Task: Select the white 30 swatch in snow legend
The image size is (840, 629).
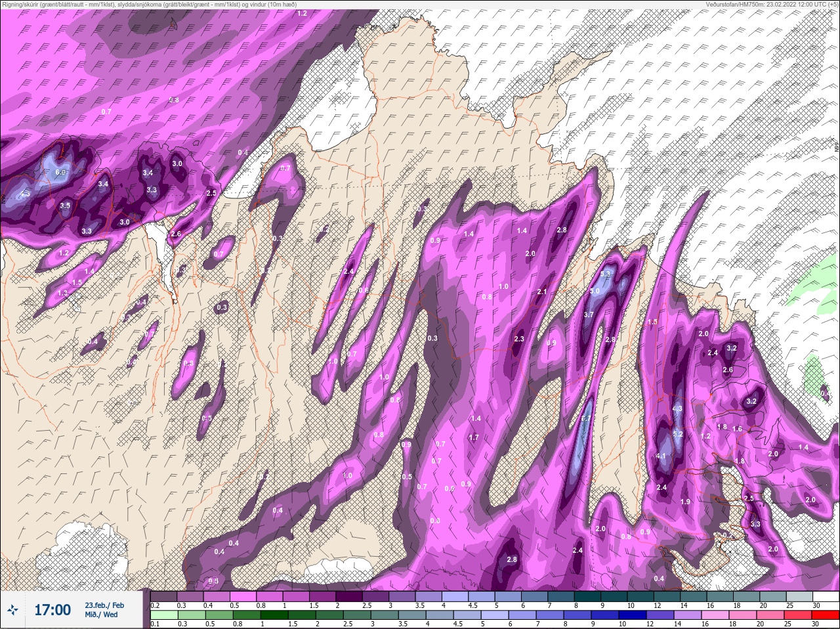Action: pyautogui.click(x=826, y=596)
